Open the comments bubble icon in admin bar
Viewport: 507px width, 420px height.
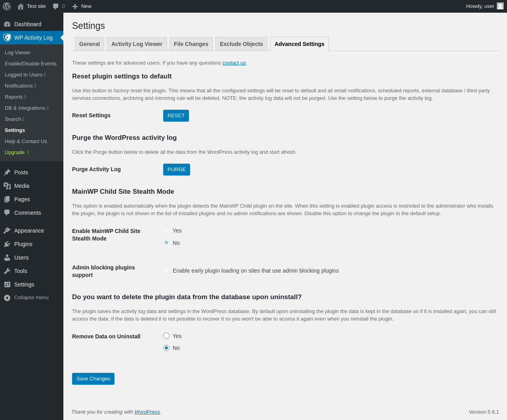coord(56,6)
